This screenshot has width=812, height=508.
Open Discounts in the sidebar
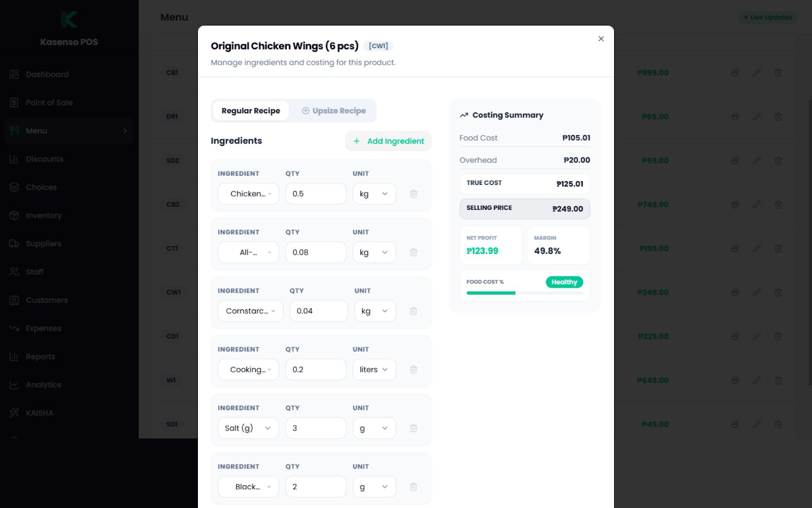69,159
